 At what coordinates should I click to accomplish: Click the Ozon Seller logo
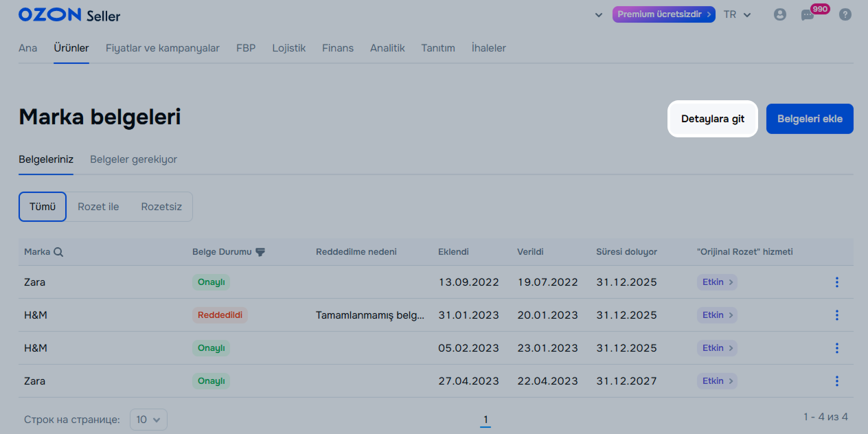coord(69,14)
